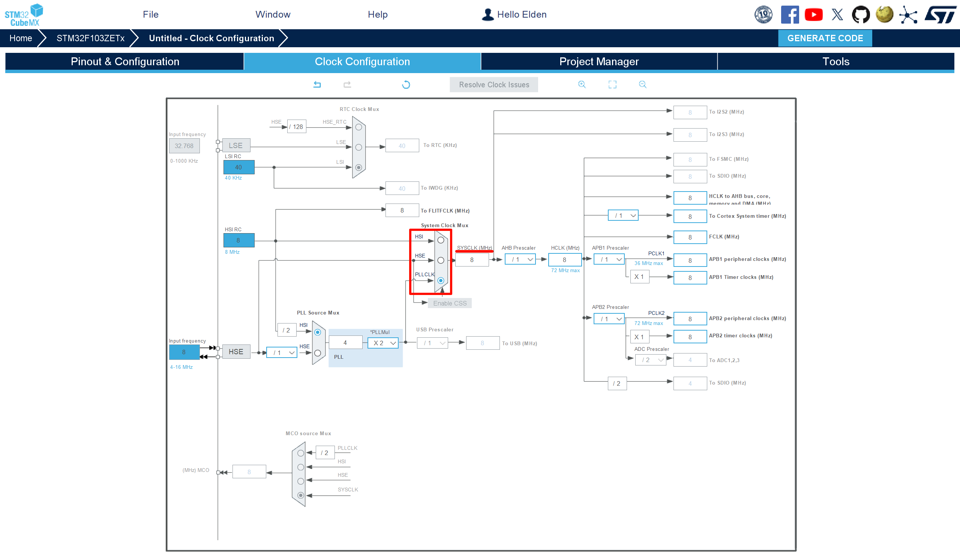Viewport: 960px width, 560px height.
Task: Click the refresh clock tree icon
Action: (406, 84)
